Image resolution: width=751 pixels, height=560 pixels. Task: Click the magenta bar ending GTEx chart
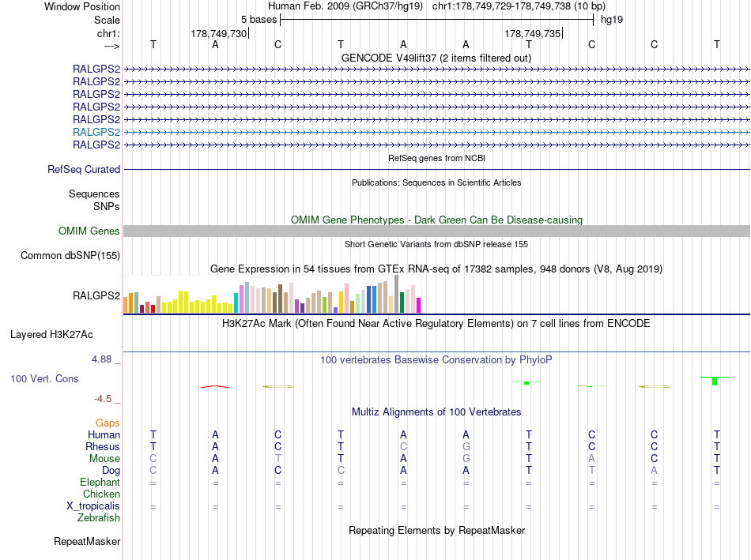(418, 306)
